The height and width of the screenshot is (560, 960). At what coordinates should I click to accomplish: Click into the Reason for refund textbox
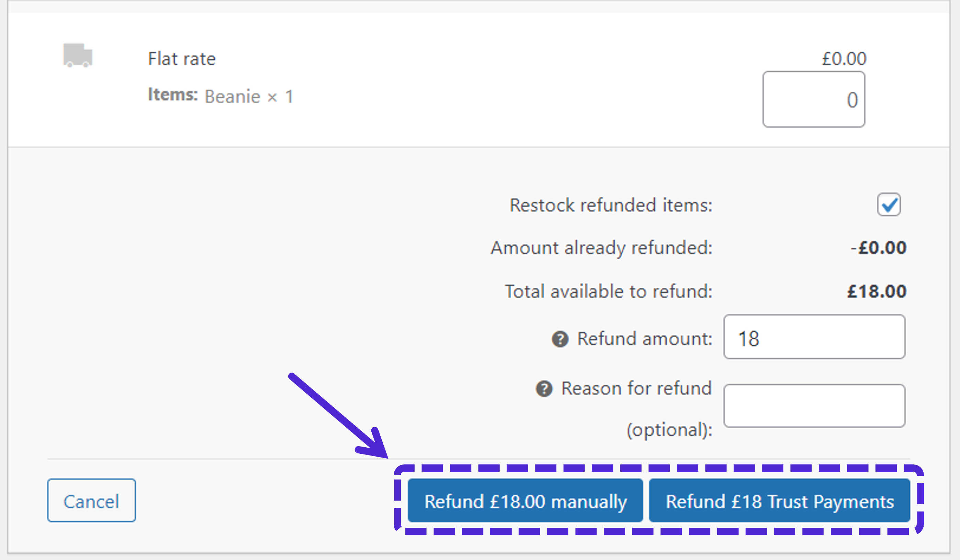point(814,406)
